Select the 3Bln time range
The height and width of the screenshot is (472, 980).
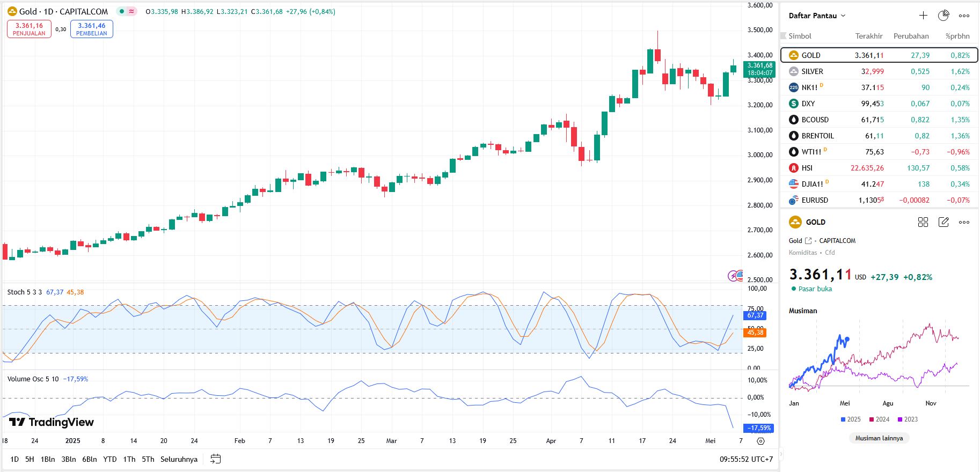[x=68, y=459]
